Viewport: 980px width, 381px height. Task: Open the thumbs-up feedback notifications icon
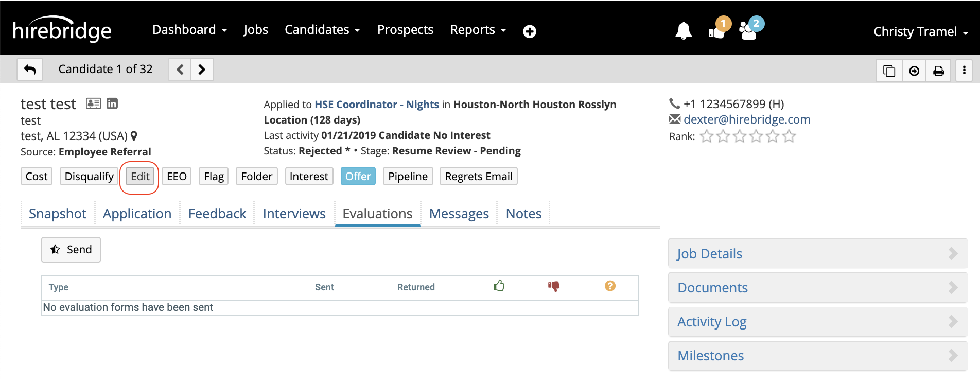pyautogui.click(x=716, y=31)
